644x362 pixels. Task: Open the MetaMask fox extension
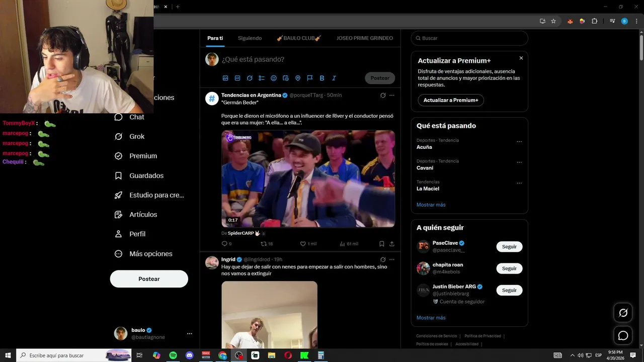[570, 21]
